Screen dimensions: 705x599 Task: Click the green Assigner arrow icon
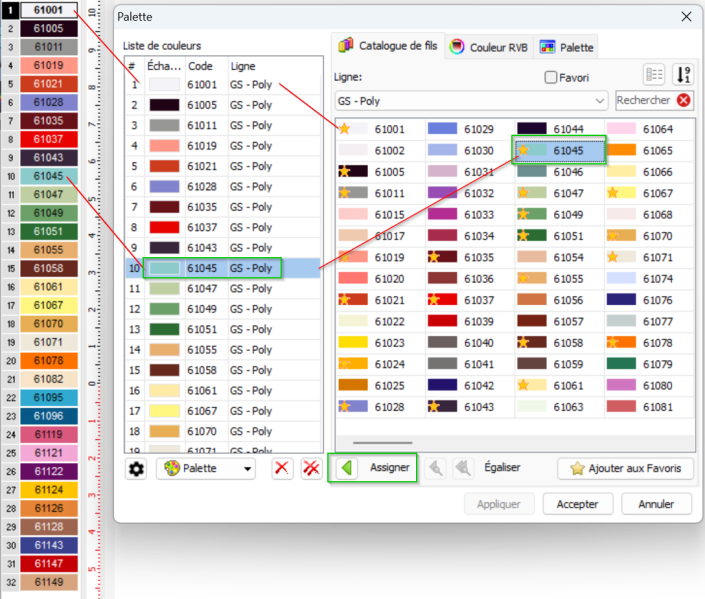[x=347, y=468]
